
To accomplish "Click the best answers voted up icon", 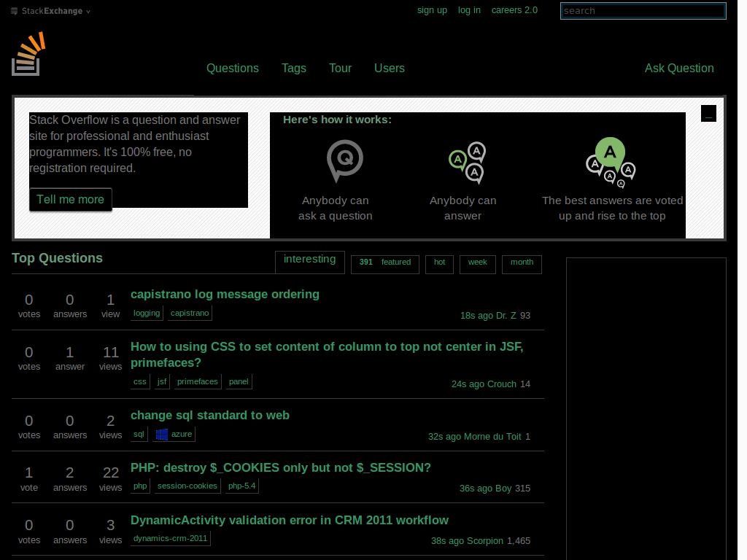I will coord(611,163).
